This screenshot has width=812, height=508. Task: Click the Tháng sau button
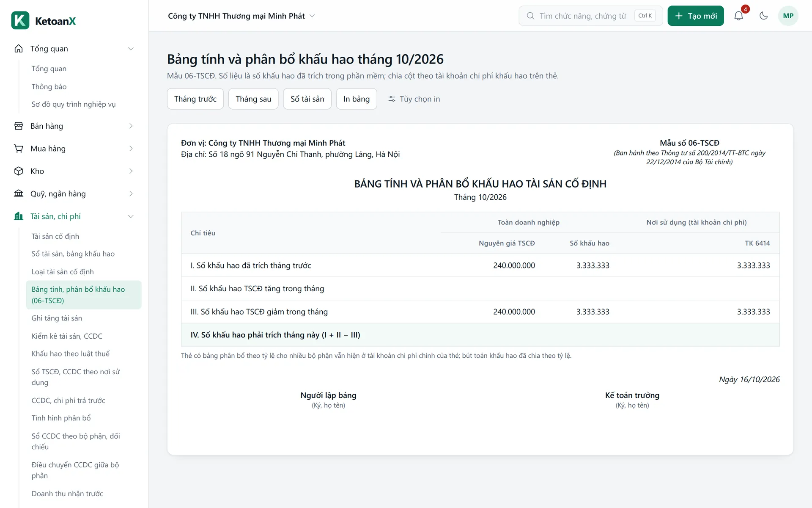pos(253,99)
